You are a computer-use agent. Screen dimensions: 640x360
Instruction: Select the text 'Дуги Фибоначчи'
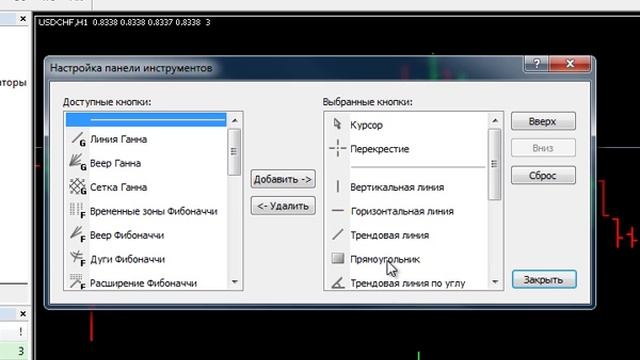pos(127,259)
